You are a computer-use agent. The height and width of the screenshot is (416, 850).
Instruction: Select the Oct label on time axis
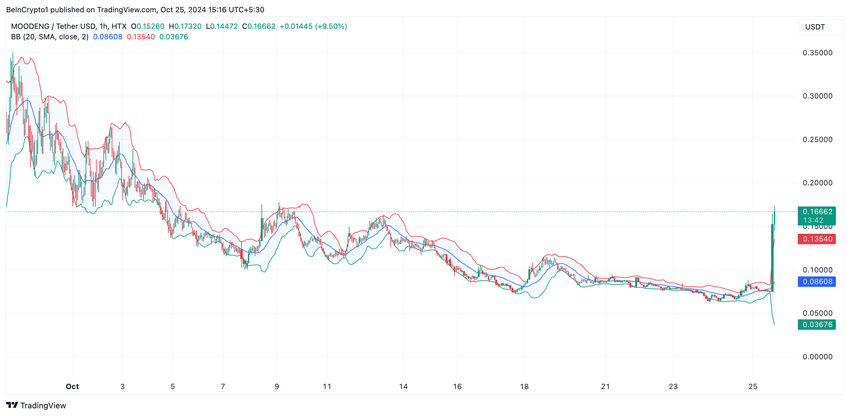click(x=72, y=387)
